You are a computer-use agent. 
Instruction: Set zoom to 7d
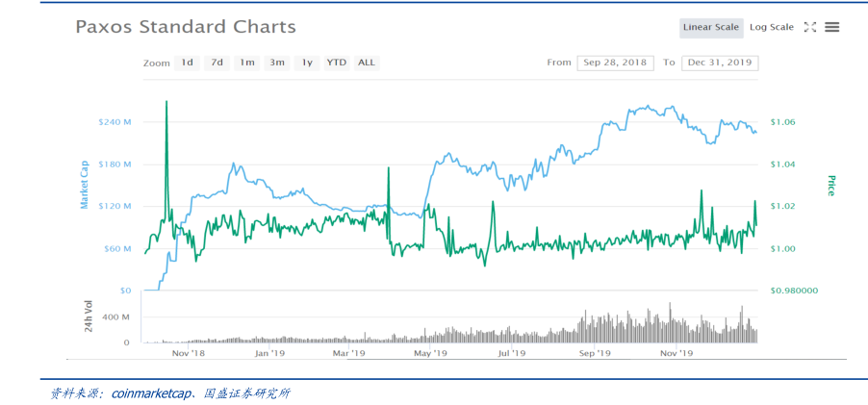(x=217, y=63)
